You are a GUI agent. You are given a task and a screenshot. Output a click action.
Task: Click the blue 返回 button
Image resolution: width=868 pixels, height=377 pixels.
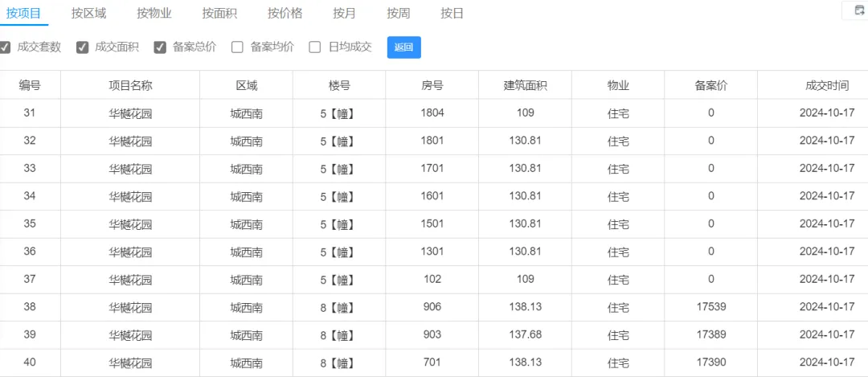point(403,47)
